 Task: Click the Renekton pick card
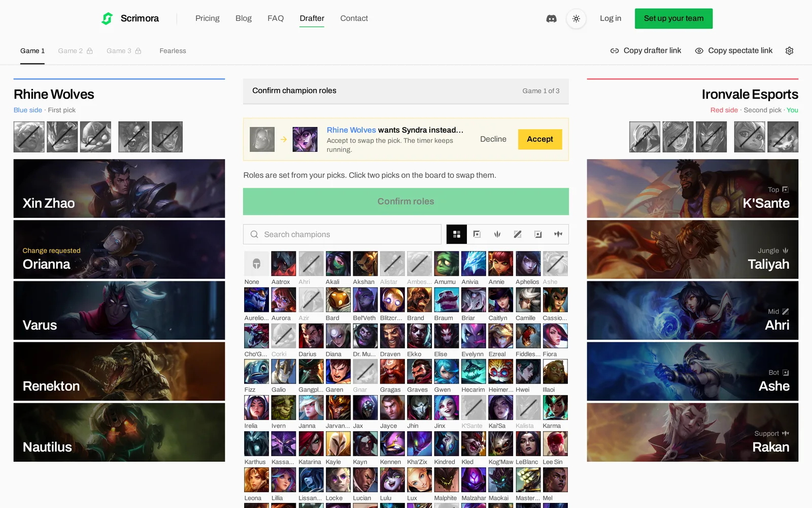[x=119, y=371]
